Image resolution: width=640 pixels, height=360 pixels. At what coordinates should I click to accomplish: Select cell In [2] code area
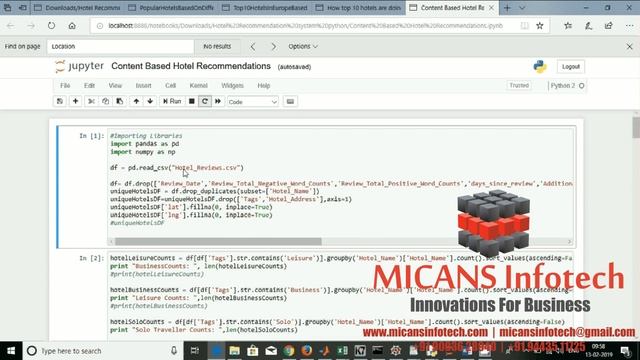(x=340, y=297)
